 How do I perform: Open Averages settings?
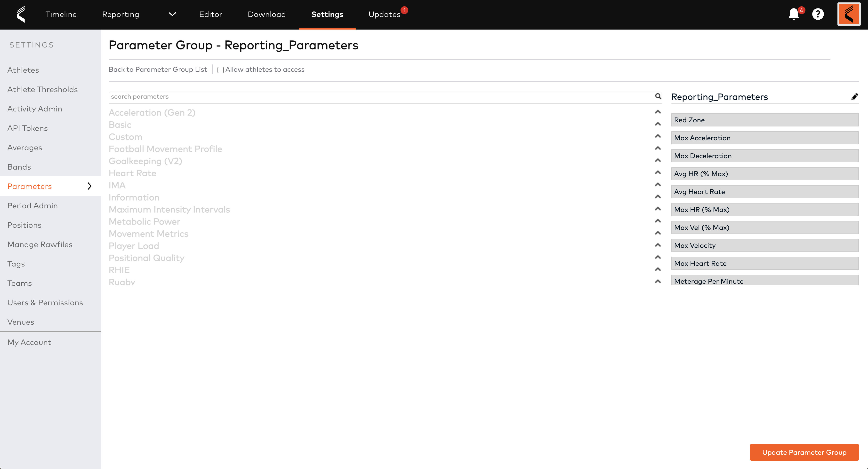24,148
